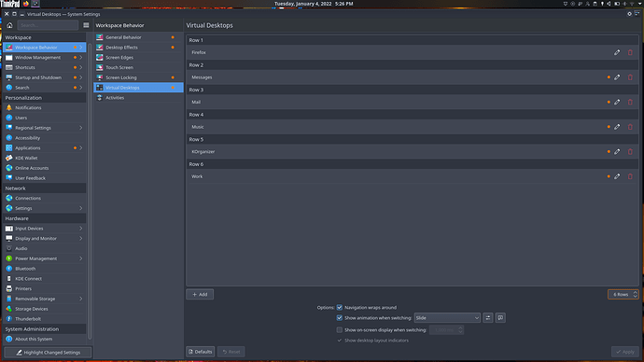
Task: Edit the KOrganizer desktop name
Action: point(617,151)
